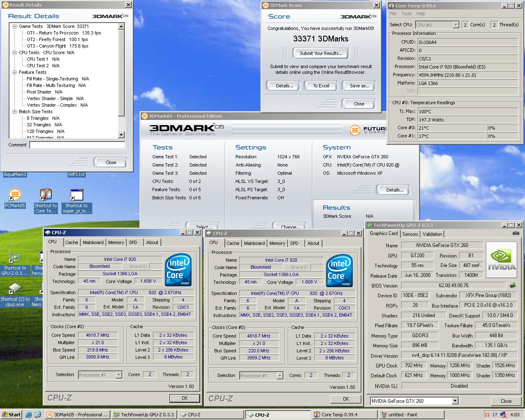Click scroll-up arrow in Result Details list
Screen dimensions: 525x420
tap(121, 26)
